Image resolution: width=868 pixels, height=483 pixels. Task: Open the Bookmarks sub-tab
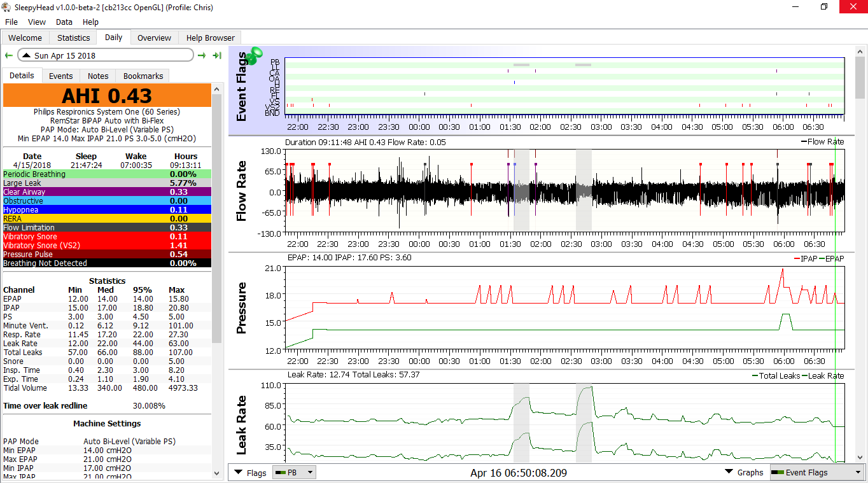[143, 76]
